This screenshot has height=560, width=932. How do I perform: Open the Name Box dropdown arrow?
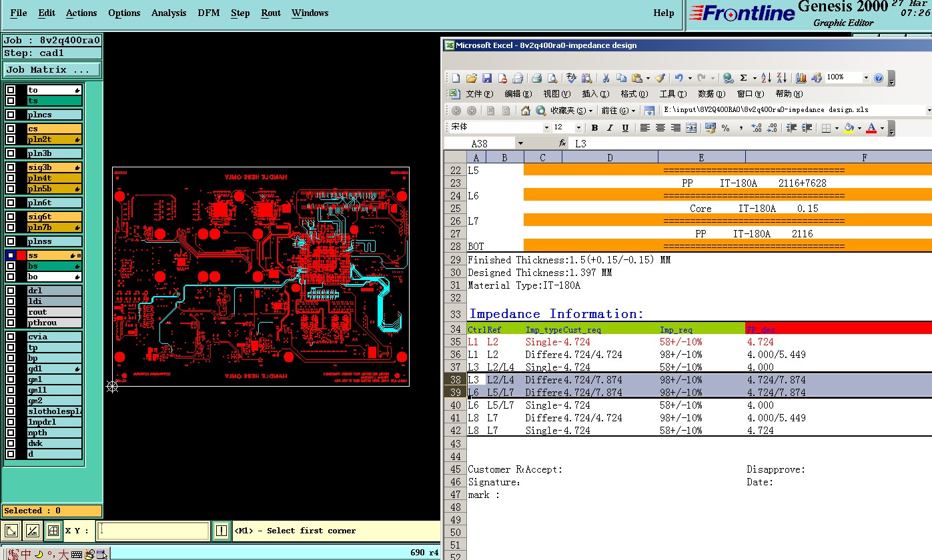tap(520, 144)
